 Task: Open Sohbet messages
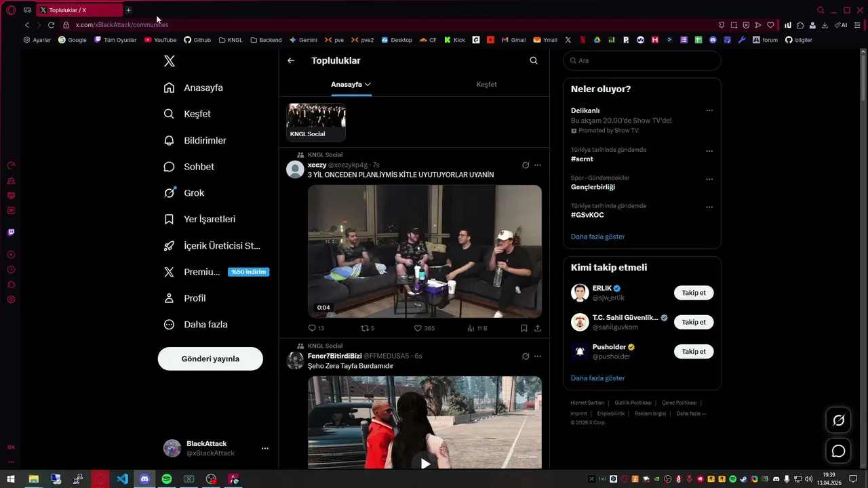(189, 167)
